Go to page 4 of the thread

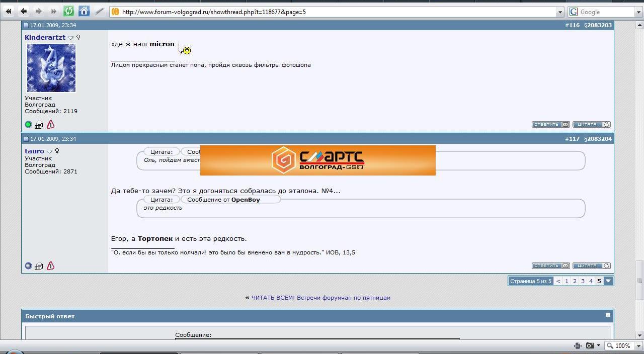591,281
